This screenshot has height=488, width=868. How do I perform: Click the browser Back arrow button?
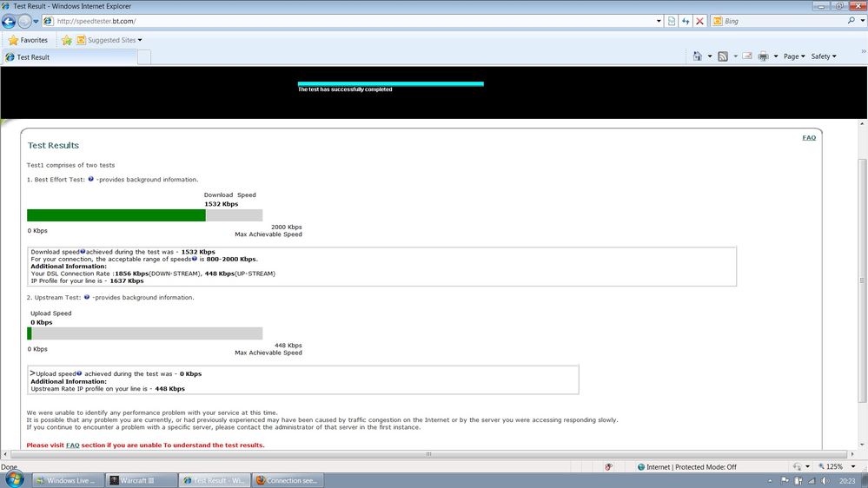pyautogui.click(x=9, y=22)
